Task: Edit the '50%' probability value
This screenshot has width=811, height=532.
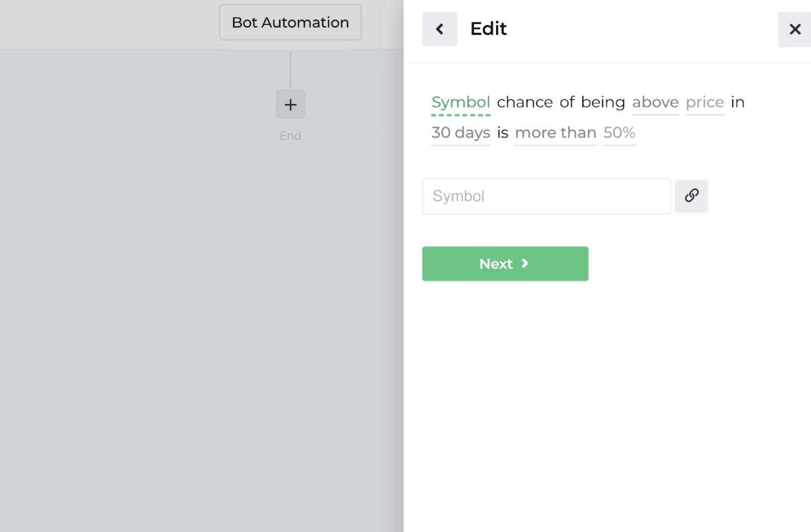Action: pos(619,133)
